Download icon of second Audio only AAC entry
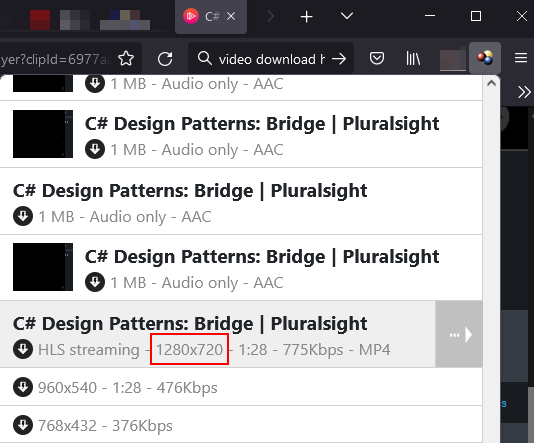 (x=95, y=149)
